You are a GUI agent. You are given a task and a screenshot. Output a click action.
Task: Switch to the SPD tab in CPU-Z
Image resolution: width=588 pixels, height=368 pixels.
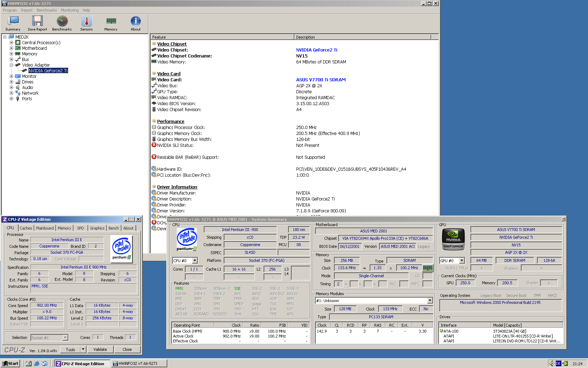[x=80, y=228]
